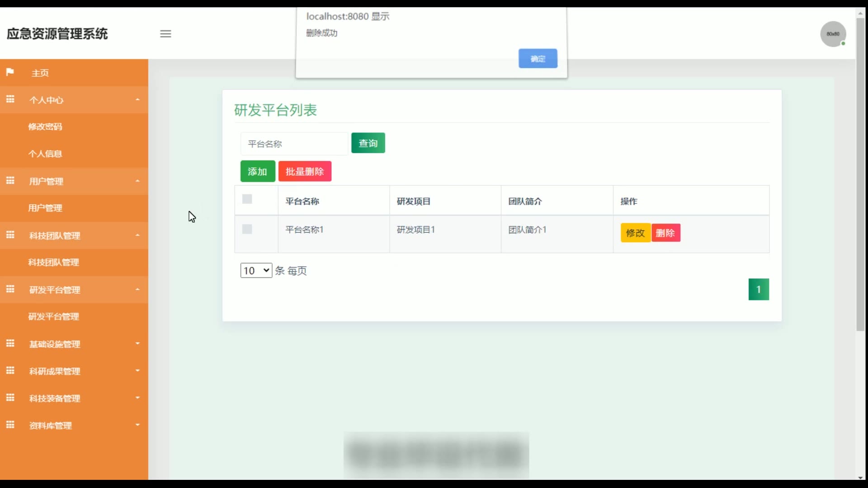This screenshot has width=868, height=488.
Task: Click the red 批量删除 button
Action: pos(305,172)
